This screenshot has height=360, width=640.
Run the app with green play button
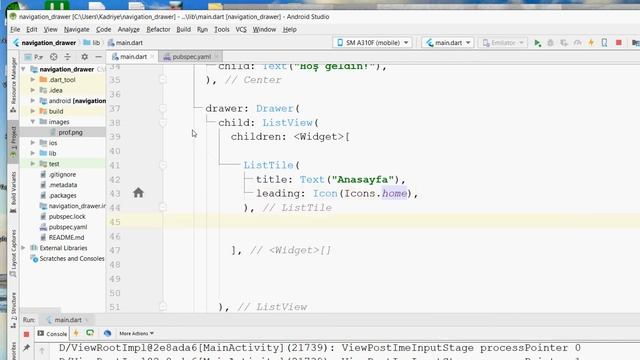[x=537, y=43]
